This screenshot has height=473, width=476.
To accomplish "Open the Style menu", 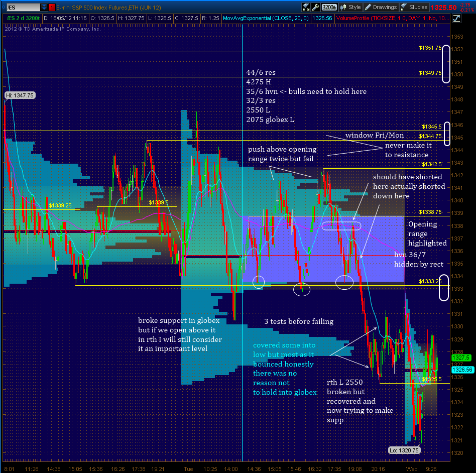I will (350, 8).
